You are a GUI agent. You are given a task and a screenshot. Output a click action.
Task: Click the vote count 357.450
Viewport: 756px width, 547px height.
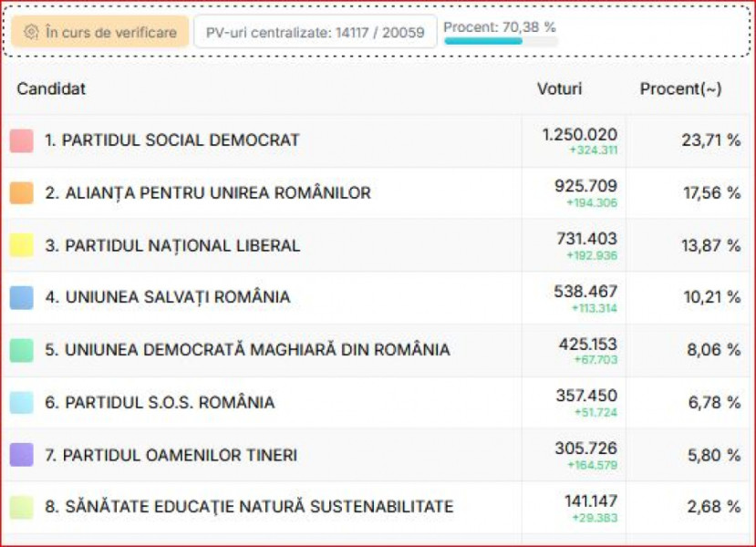(x=586, y=396)
